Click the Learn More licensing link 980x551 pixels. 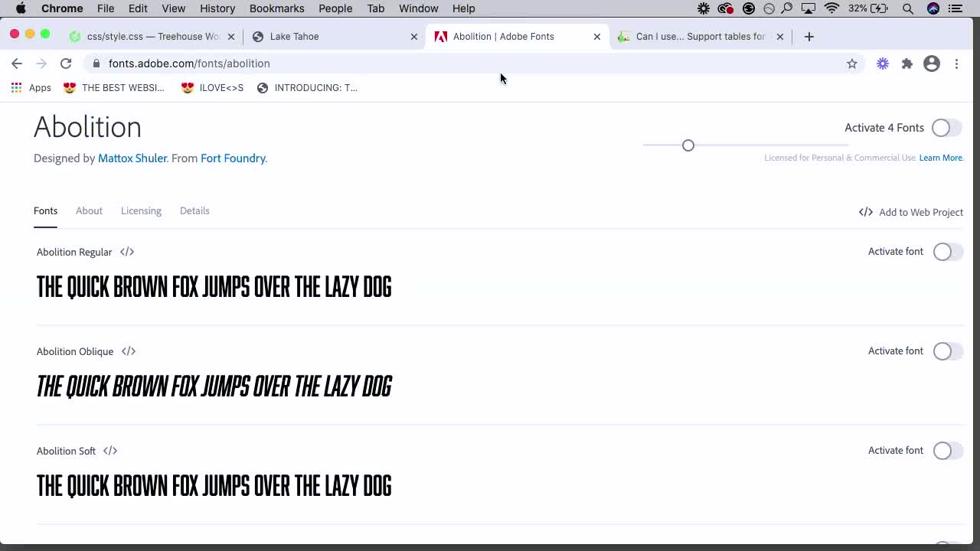pyautogui.click(x=940, y=158)
